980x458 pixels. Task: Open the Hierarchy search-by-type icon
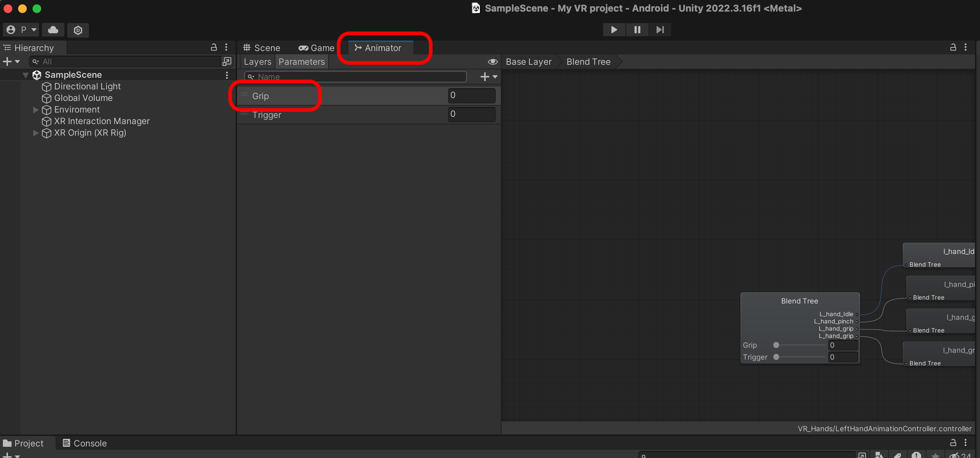pos(227,61)
